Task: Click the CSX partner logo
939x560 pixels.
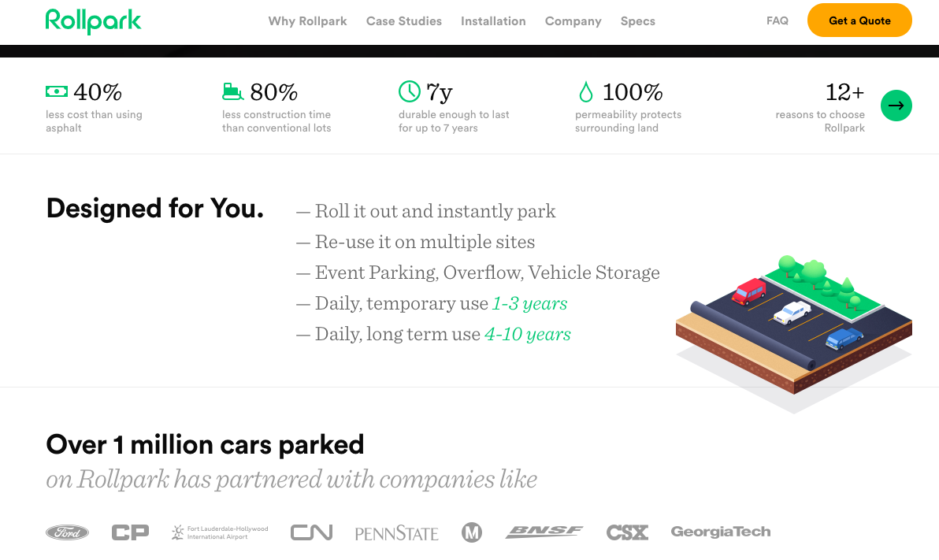Action: click(x=626, y=532)
